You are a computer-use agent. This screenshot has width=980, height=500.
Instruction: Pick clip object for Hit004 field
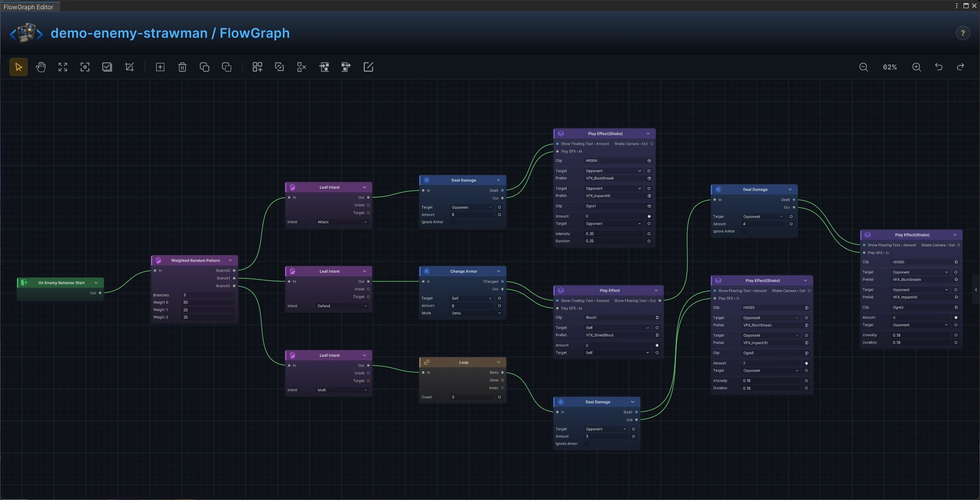(649, 161)
